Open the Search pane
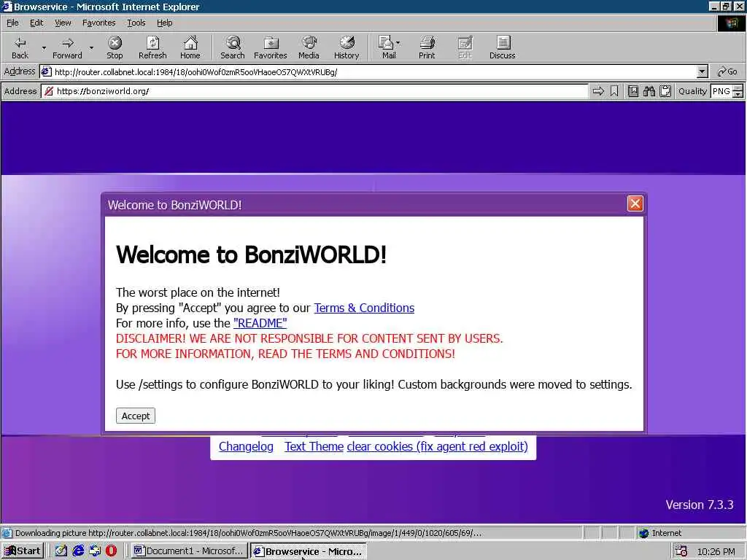 tap(233, 47)
